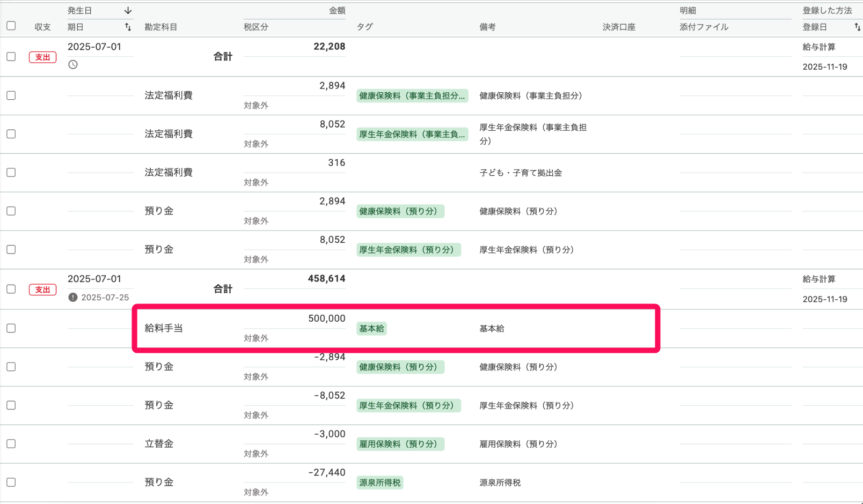The width and height of the screenshot is (863, 504).
Task: Click the 厚生年金保険料（事業主負… tag
Action: (412, 134)
